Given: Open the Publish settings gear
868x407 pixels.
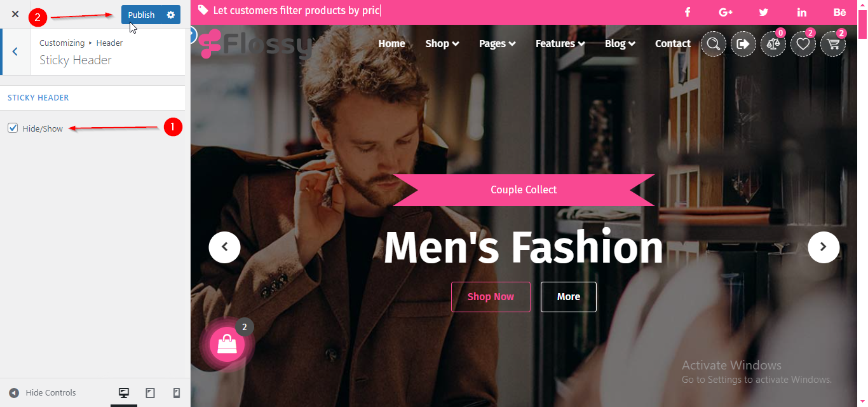Looking at the screenshot, I should (171, 15).
